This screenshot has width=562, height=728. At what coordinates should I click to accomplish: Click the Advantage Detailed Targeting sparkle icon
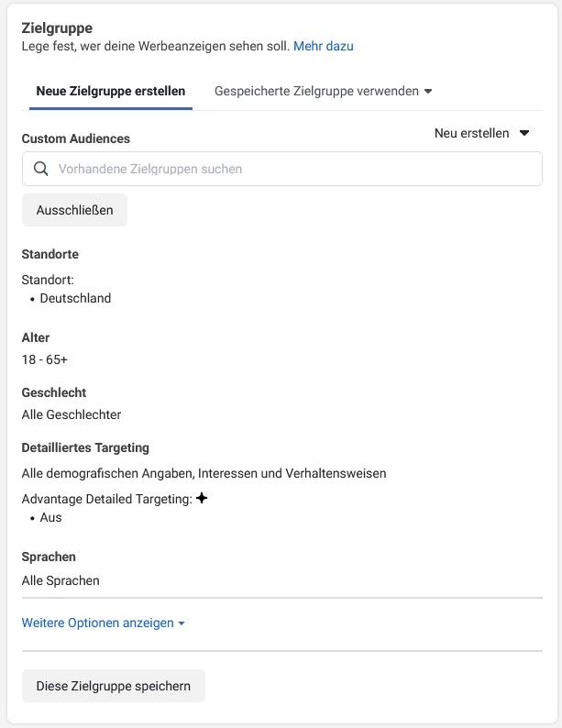pyautogui.click(x=202, y=498)
